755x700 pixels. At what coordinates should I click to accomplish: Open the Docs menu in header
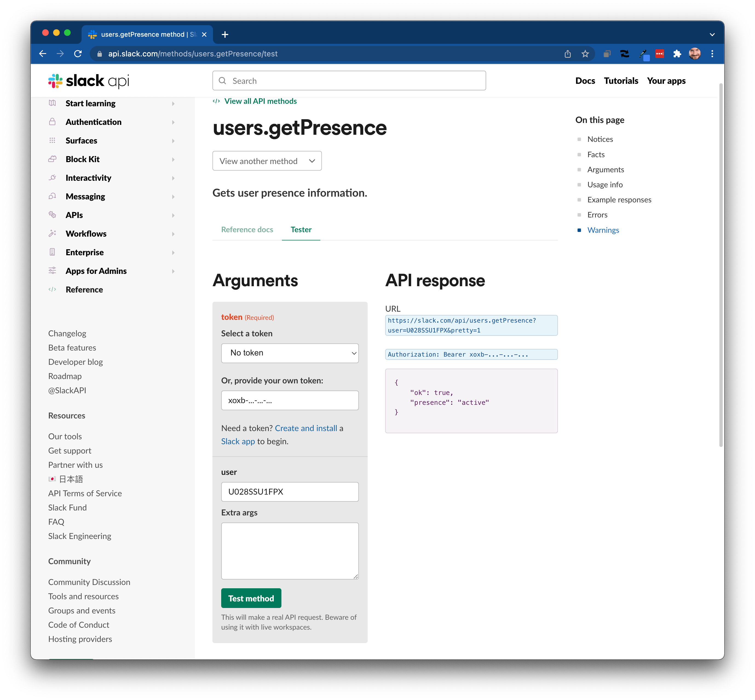(x=585, y=80)
